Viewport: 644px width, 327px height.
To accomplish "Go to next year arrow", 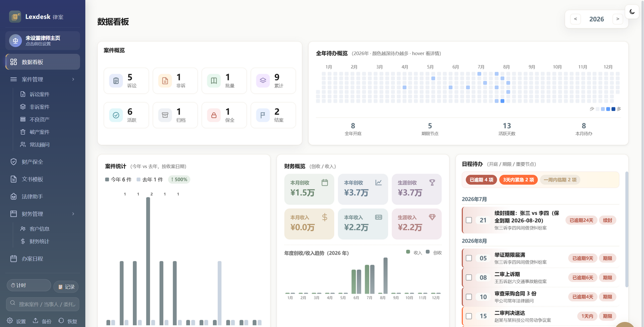I will (x=617, y=19).
